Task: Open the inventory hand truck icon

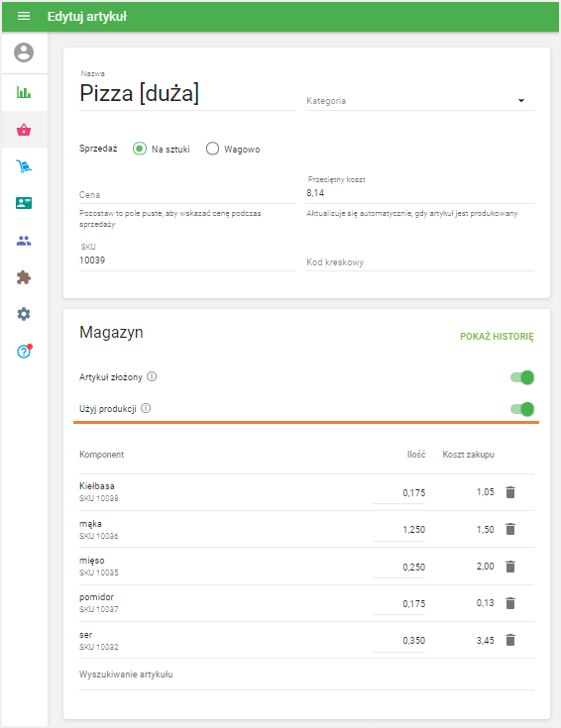Action: click(24, 166)
